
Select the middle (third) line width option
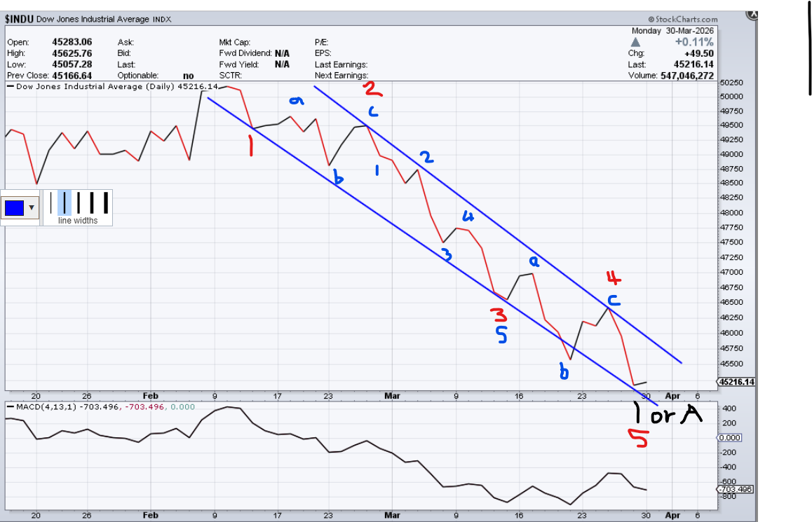[79, 202]
